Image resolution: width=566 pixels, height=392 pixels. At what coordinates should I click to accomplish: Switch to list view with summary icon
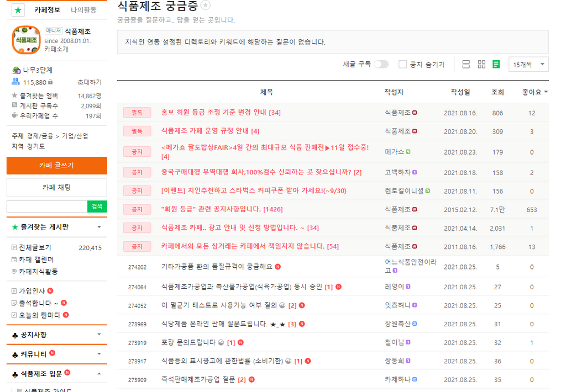click(x=466, y=64)
